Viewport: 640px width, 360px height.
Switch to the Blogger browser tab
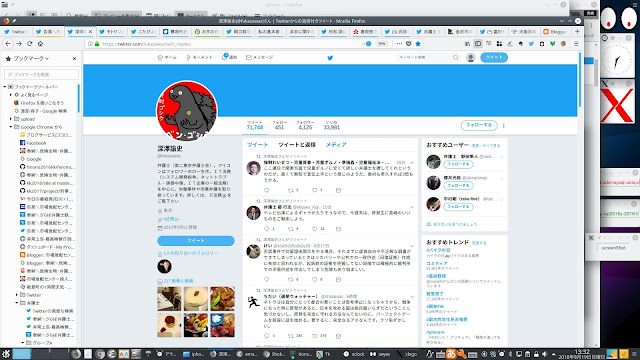coord(556,31)
